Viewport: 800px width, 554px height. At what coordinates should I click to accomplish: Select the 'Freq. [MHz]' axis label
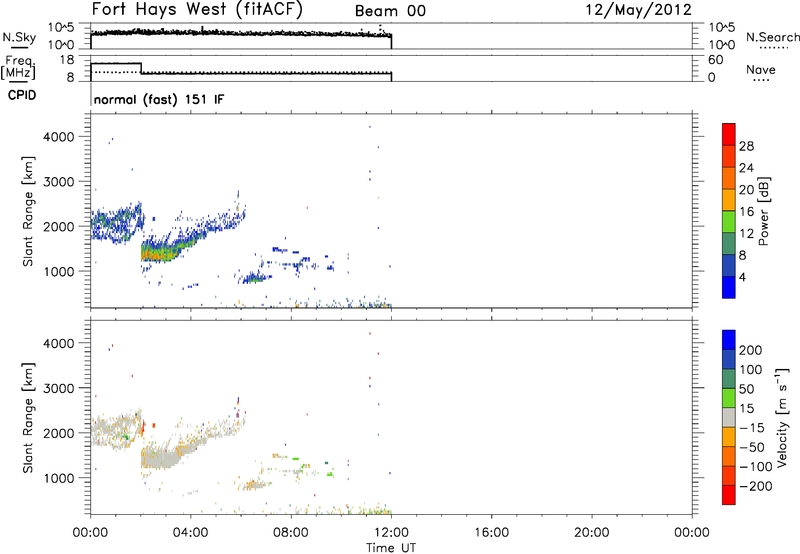click(19, 67)
